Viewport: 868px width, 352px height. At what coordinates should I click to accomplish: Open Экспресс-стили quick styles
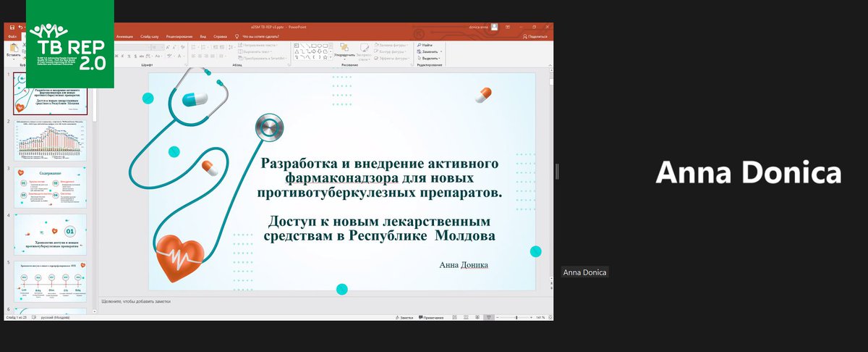coord(365,51)
